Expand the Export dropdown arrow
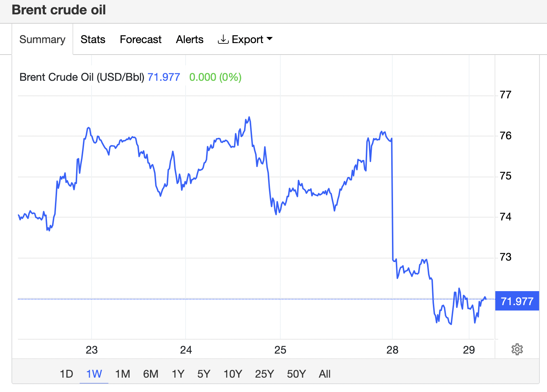The height and width of the screenshot is (392, 547). pyautogui.click(x=270, y=39)
